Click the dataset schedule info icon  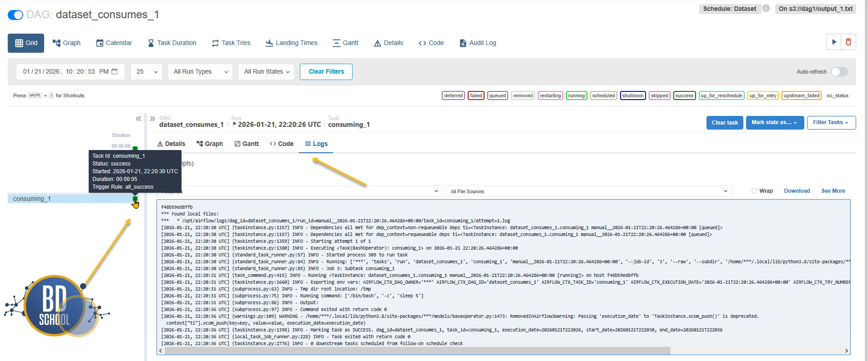click(766, 9)
